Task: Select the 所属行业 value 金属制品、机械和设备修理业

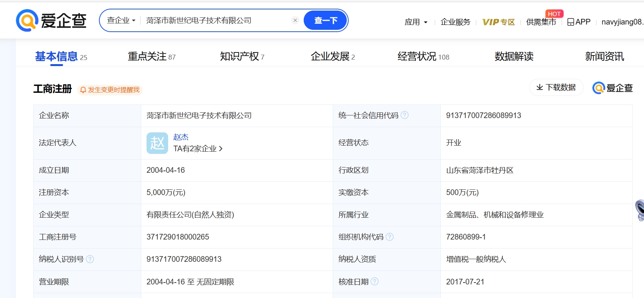Action: pos(495,215)
